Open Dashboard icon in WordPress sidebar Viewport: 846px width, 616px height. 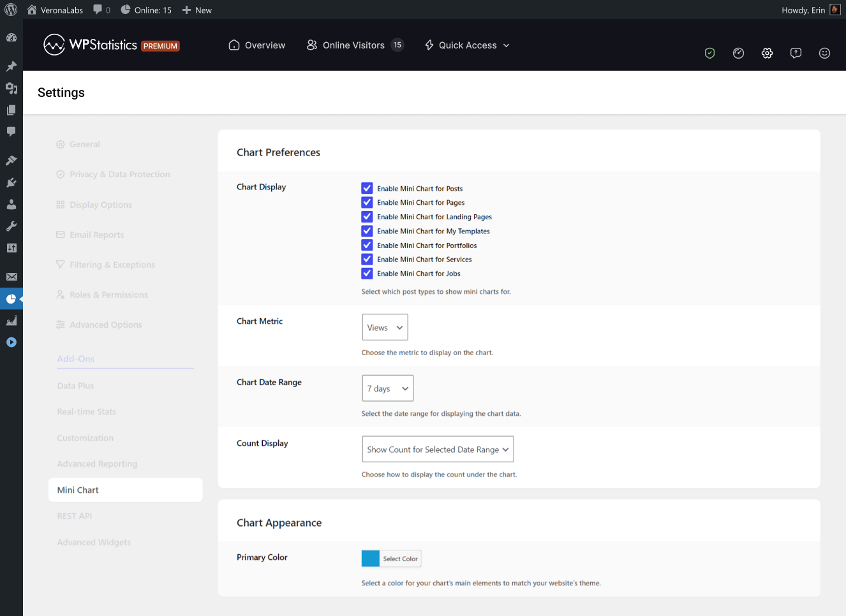point(11,38)
